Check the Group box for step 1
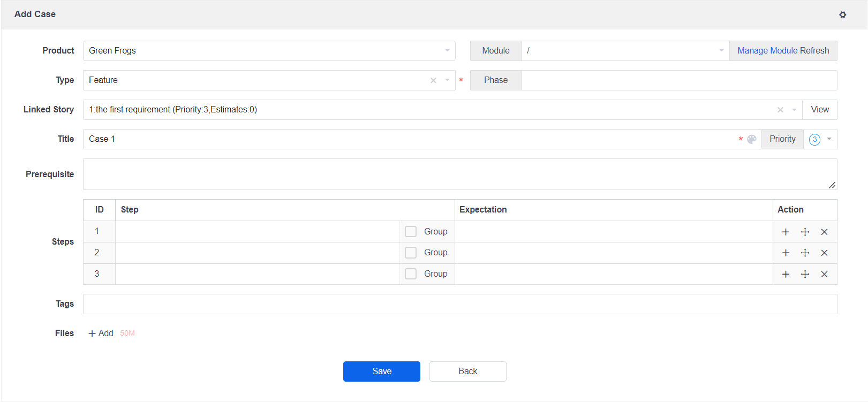 click(x=411, y=231)
